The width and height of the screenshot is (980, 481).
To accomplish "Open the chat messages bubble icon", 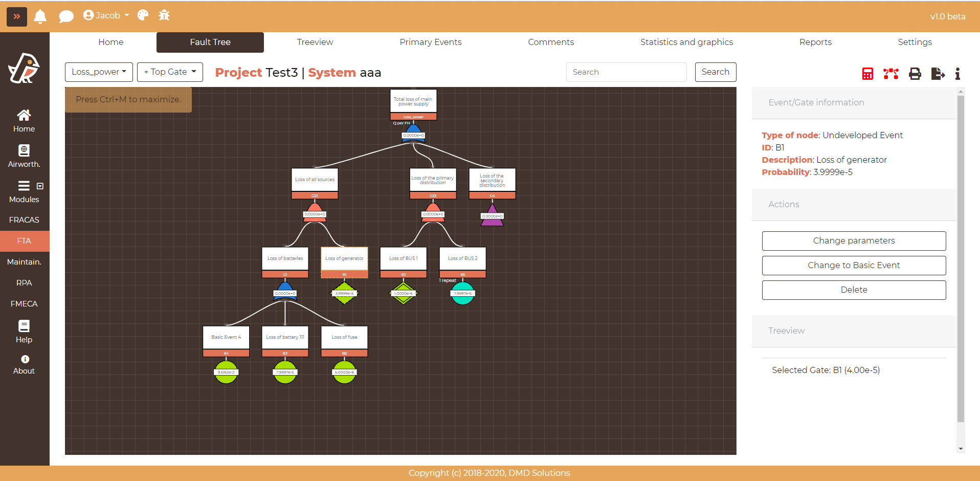I will pyautogui.click(x=66, y=16).
